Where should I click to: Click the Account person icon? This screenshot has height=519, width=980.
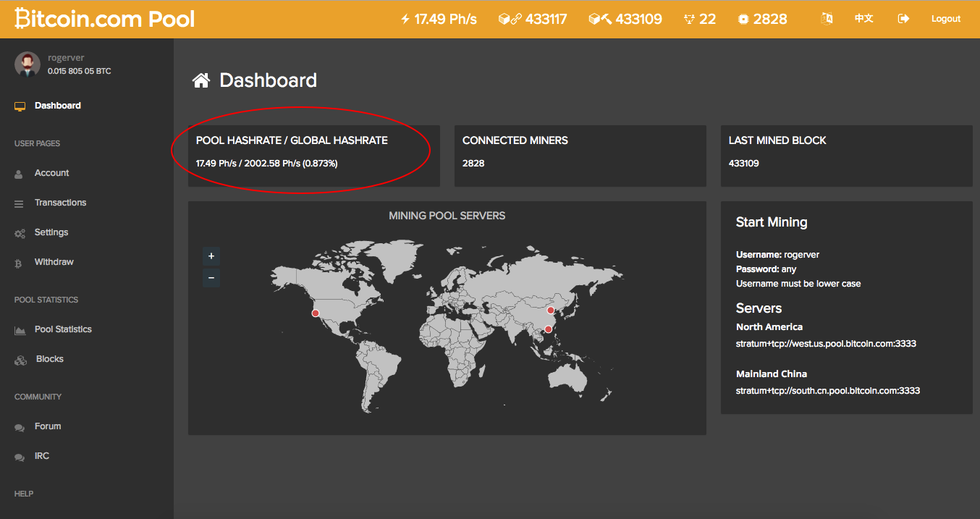[x=19, y=174]
